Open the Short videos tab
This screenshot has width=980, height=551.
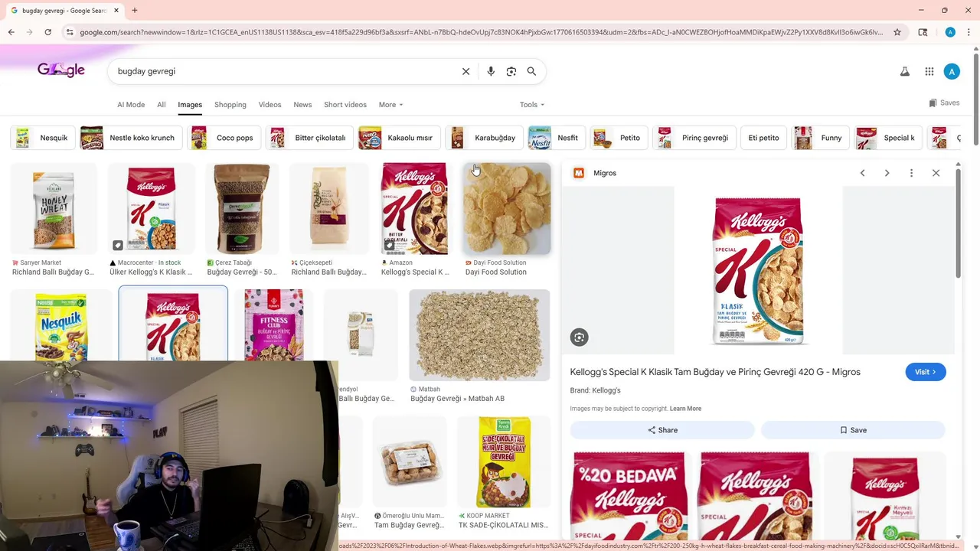click(x=345, y=105)
